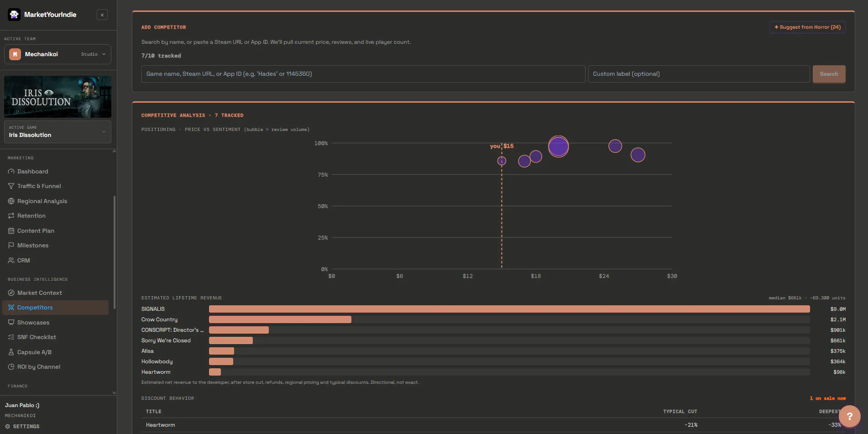The width and height of the screenshot is (868, 434).
Task: Focus the Custom label (optional) field
Action: tap(699, 74)
